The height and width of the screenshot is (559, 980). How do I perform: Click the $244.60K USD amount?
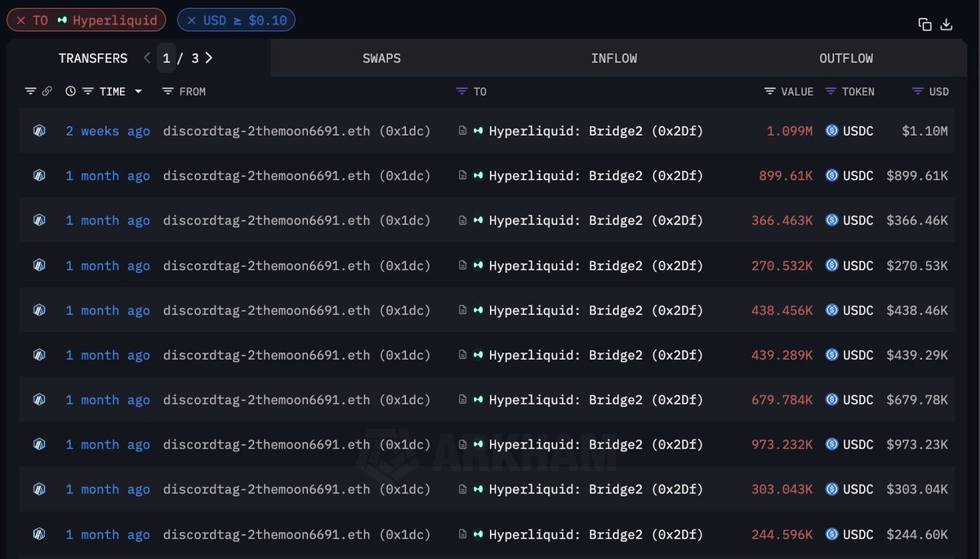click(x=917, y=534)
